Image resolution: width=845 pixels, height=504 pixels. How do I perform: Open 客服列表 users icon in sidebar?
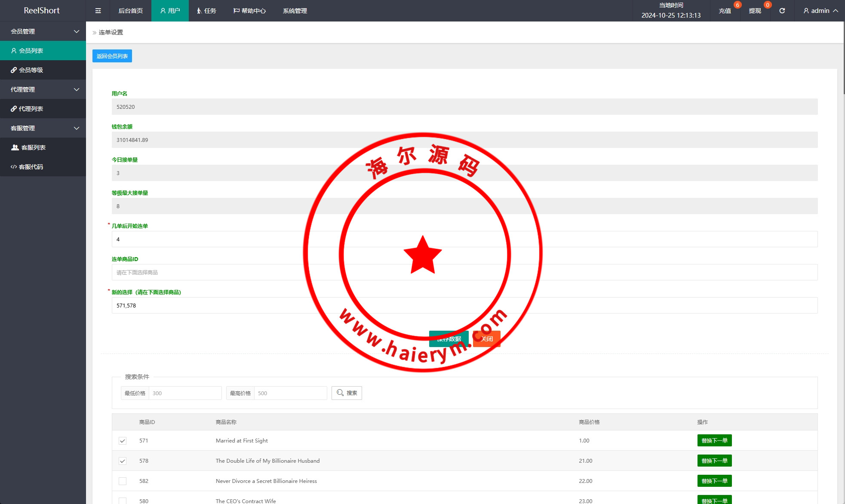point(15,148)
